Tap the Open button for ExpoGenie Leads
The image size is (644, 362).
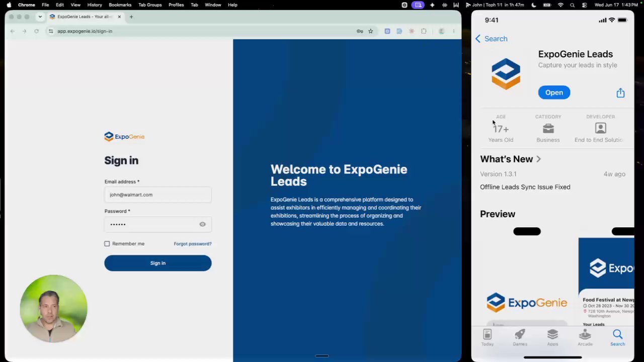pyautogui.click(x=554, y=93)
